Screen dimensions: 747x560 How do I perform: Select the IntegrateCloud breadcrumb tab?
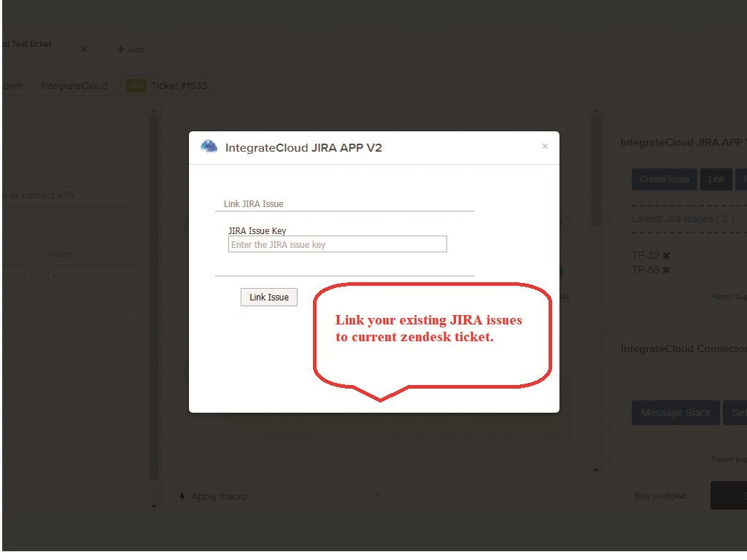pyautogui.click(x=74, y=86)
